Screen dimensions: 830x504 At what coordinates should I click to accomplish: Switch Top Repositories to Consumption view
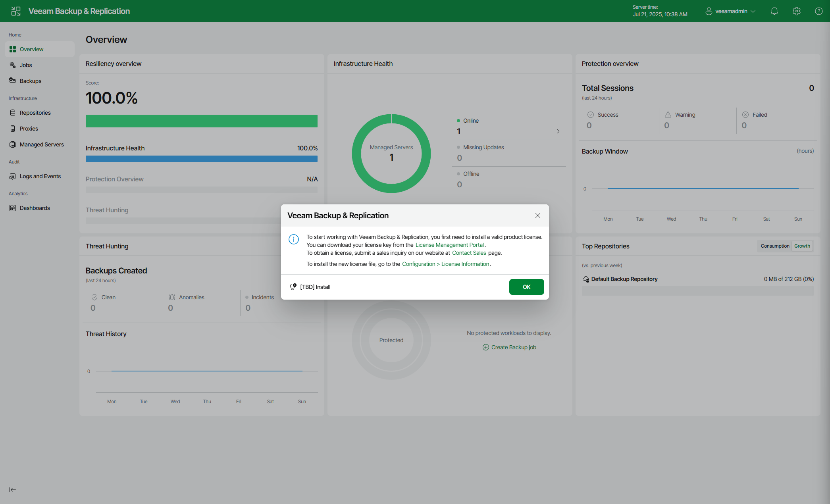coord(775,246)
